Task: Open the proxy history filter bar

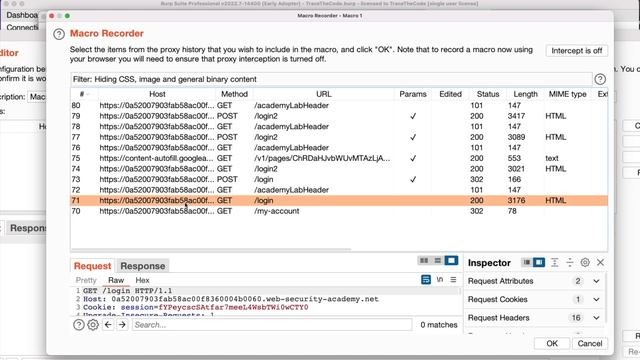Action: [331, 79]
